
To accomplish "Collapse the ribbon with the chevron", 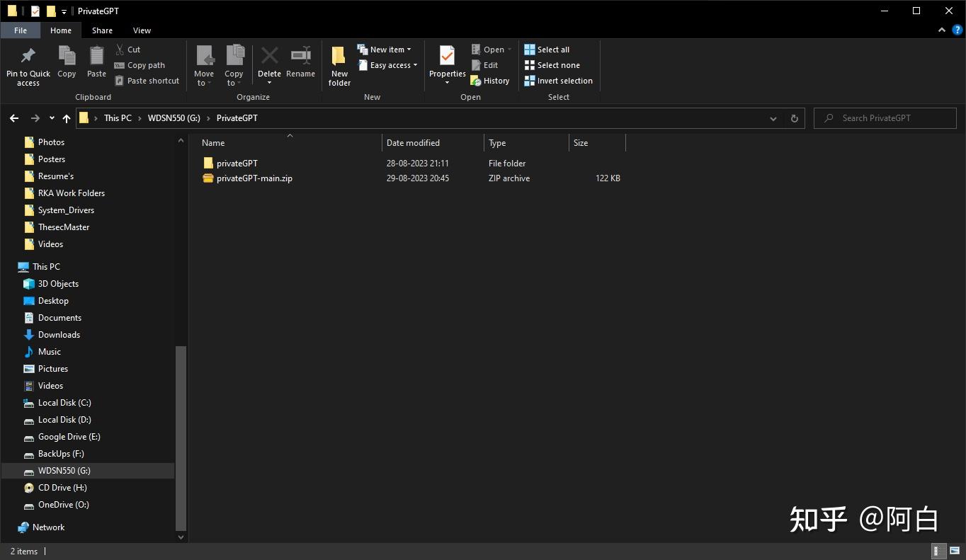I will (x=942, y=30).
